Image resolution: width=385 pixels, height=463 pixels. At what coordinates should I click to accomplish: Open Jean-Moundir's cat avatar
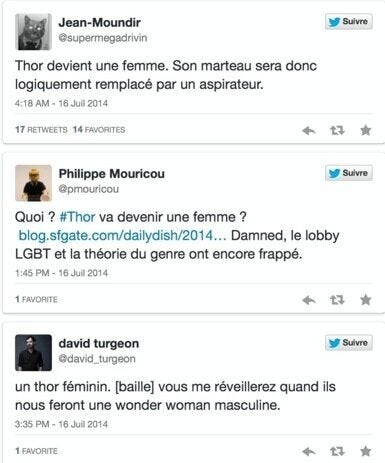coord(33,32)
